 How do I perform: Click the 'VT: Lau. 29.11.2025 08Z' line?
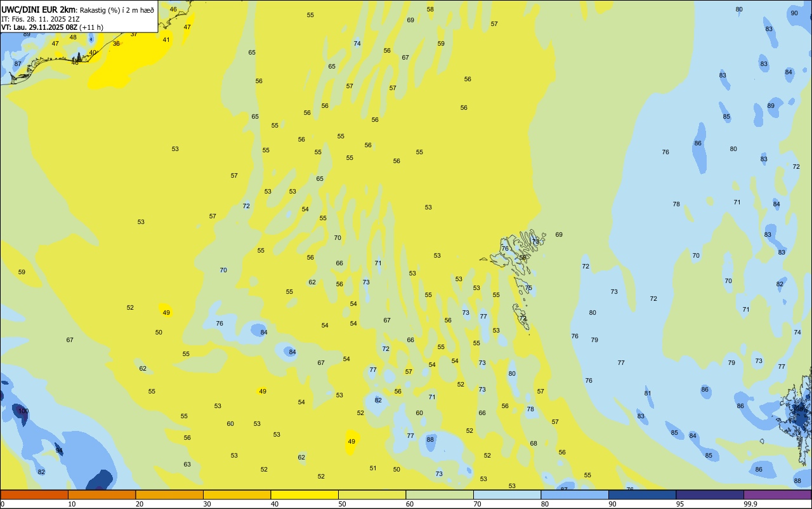[x=39, y=27]
